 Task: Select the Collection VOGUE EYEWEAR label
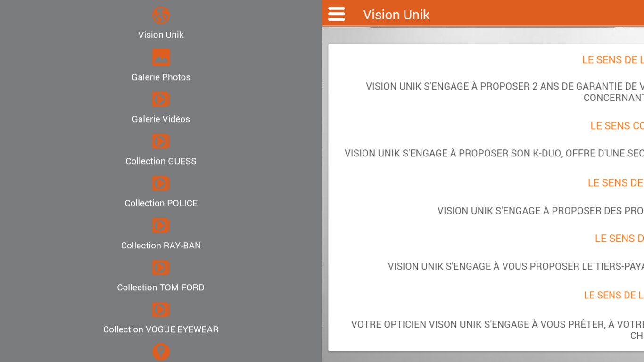click(161, 329)
